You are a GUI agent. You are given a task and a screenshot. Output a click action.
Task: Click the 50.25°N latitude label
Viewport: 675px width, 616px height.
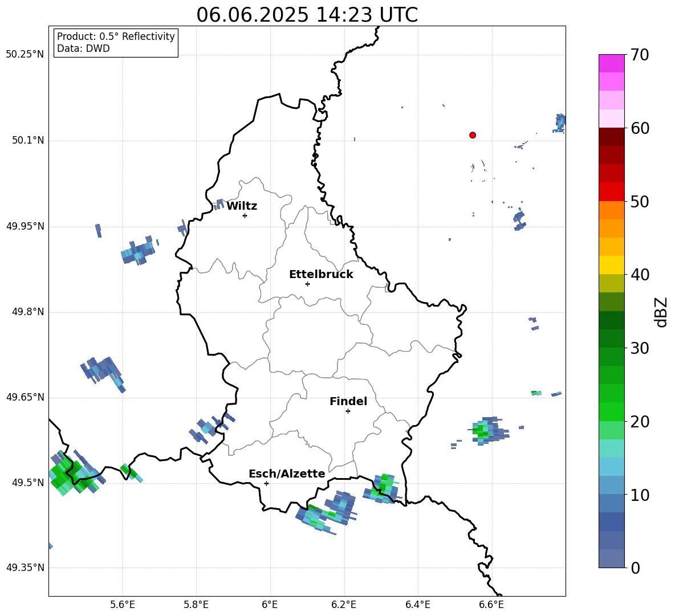click(x=25, y=55)
